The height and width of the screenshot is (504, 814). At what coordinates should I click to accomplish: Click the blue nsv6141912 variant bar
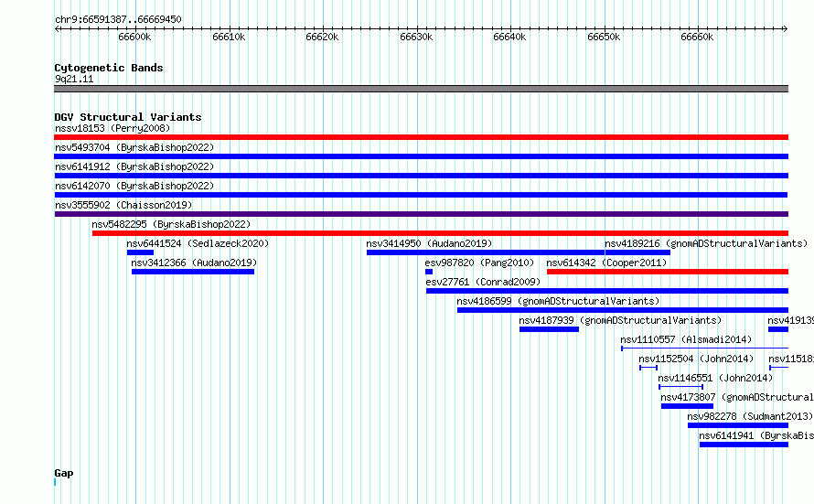pyautogui.click(x=421, y=176)
